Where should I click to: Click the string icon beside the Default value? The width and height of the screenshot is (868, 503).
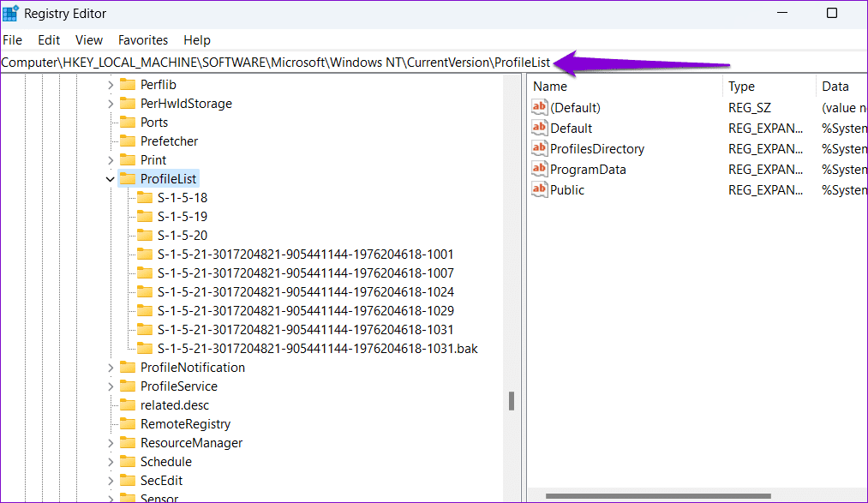(x=539, y=128)
